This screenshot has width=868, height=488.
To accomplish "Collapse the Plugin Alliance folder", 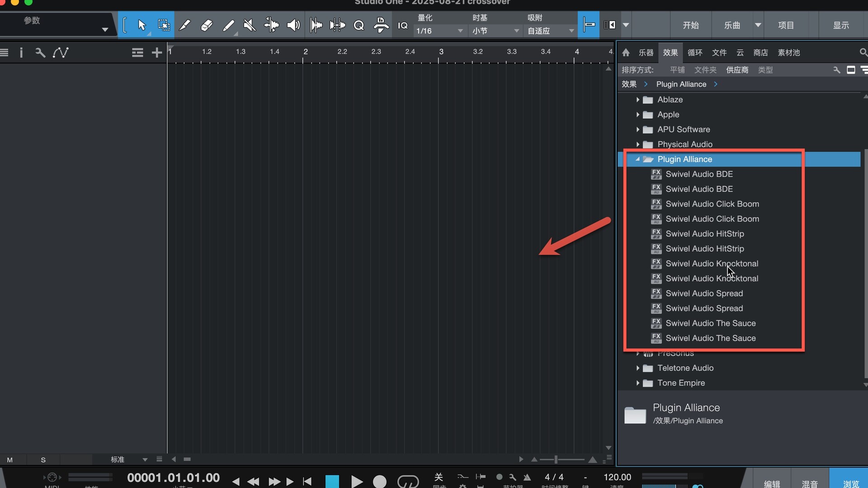I will coord(637,159).
